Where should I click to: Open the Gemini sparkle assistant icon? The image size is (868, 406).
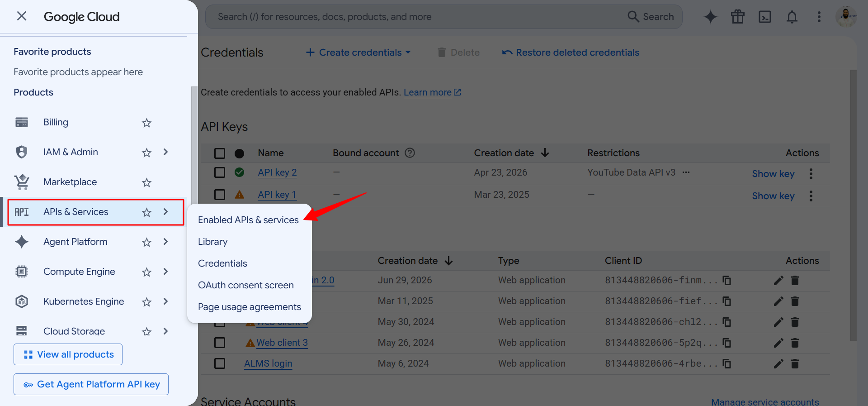click(x=711, y=17)
